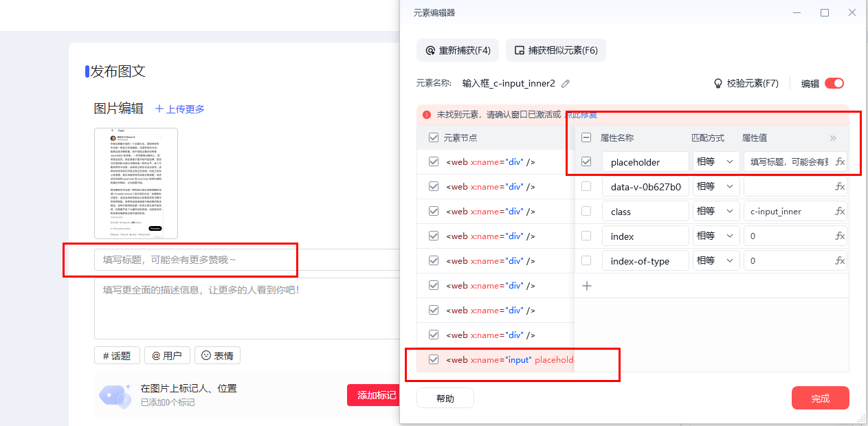The width and height of the screenshot is (868, 426).
Task: Toggle the 编辑 switch off
Action: pyautogui.click(x=834, y=83)
